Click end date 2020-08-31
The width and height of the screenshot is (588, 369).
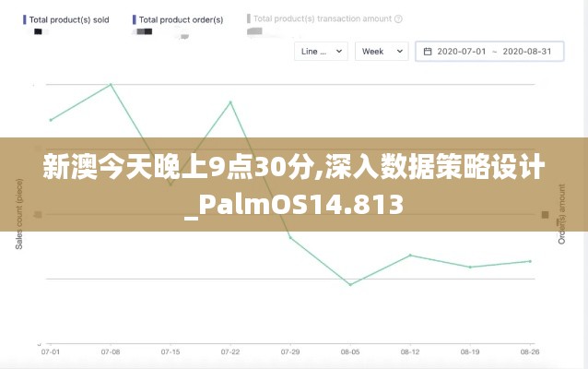coord(527,52)
